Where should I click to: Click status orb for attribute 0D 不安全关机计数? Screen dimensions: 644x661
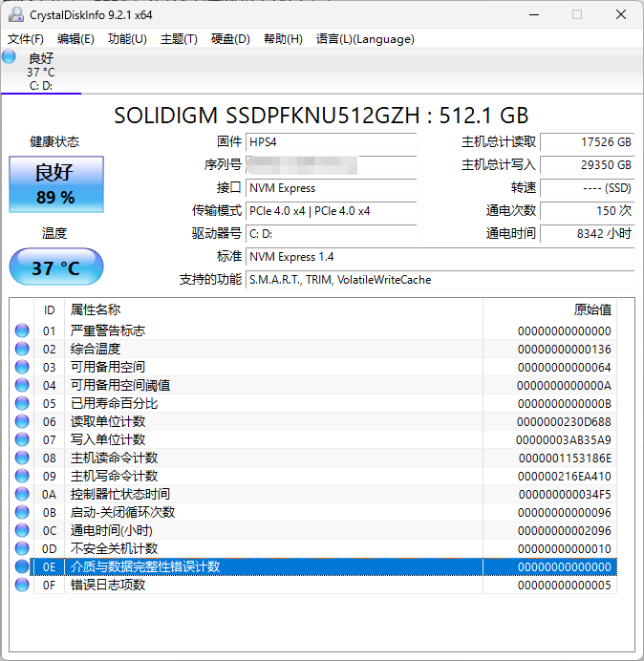[22, 548]
